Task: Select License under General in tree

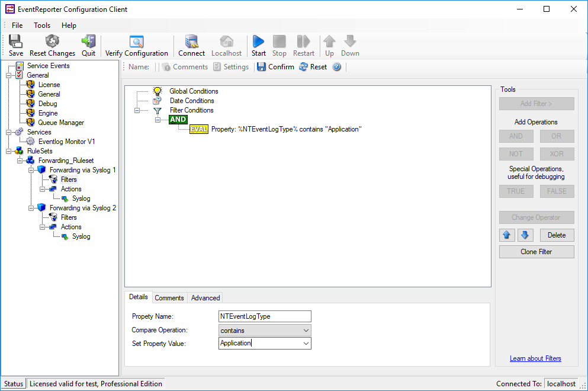Action: (49, 85)
